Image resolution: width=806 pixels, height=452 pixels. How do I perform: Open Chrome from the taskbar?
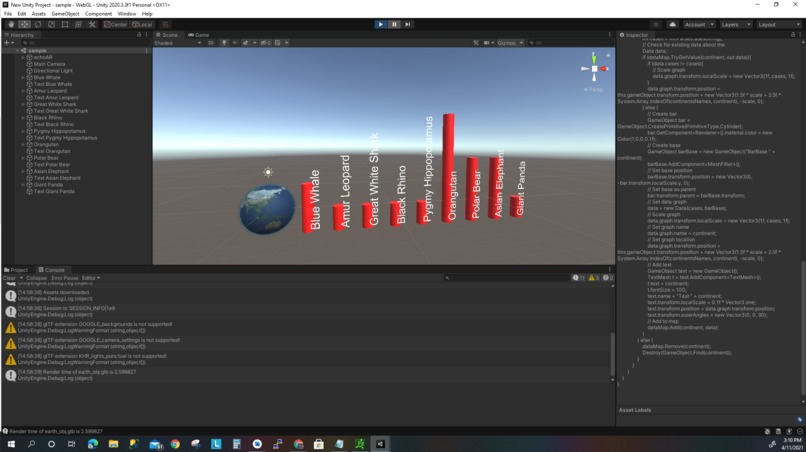(175, 444)
